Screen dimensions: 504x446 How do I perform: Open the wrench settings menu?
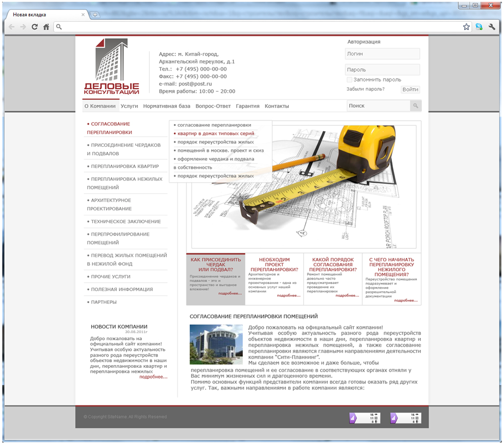coord(492,27)
